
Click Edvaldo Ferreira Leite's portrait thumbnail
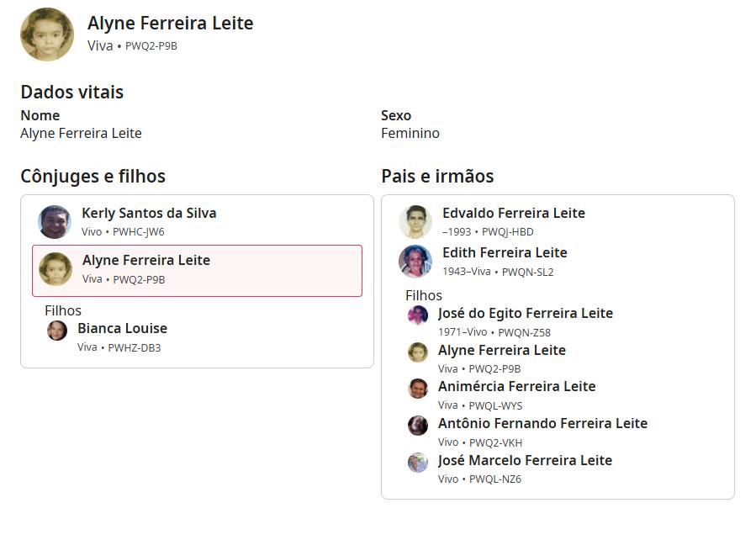pyautogui.click(x=415, y=222)
